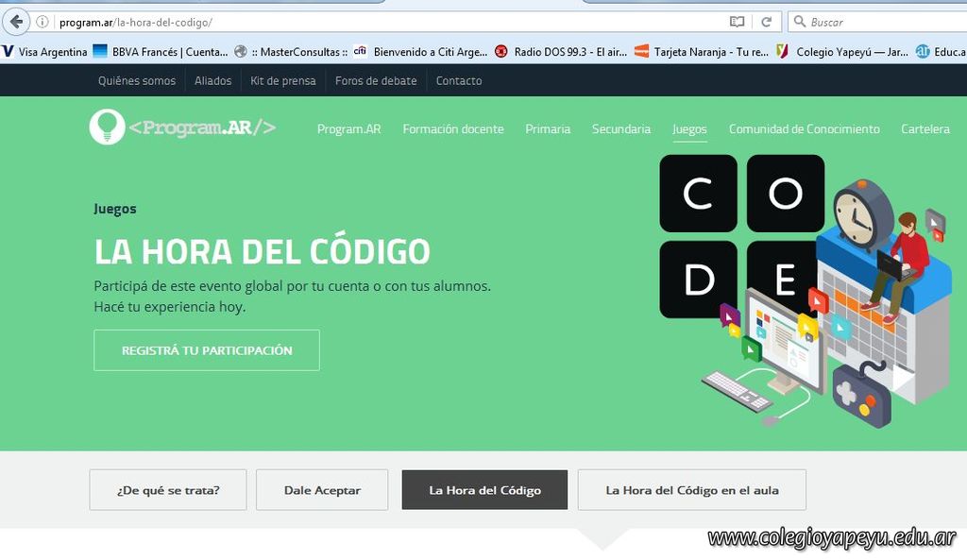Click the Program.AR lightbulb logo
Screen dimensions: 967x560
coord(107,127)
